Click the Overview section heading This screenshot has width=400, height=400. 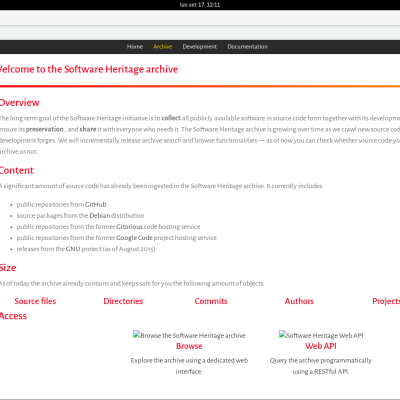click(19, 102)
